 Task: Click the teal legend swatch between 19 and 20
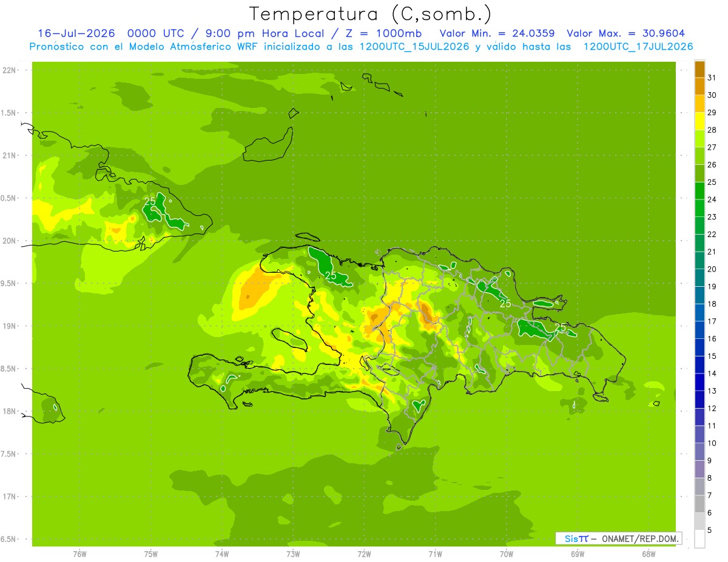pos(699,278)
